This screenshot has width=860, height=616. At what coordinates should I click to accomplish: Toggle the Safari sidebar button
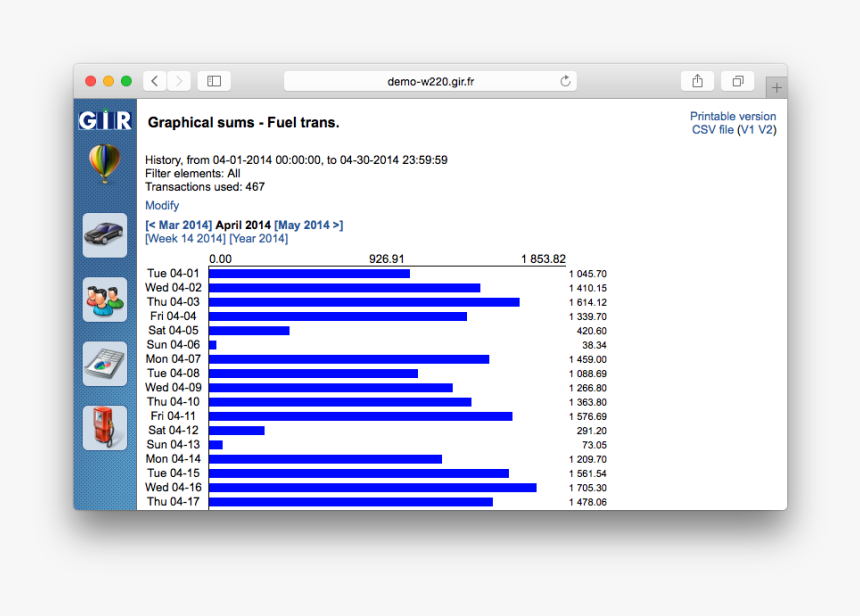point(214,81)
